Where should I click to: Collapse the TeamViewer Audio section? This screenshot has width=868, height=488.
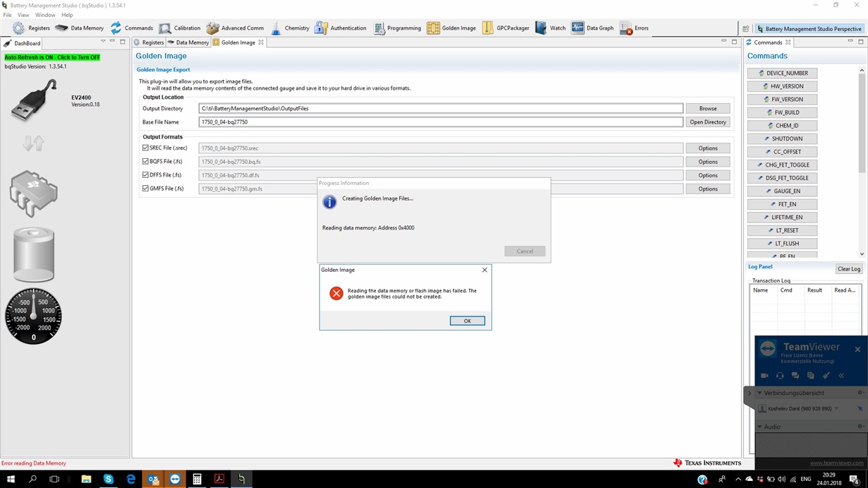pyautogui.click(x=759, y=427)
